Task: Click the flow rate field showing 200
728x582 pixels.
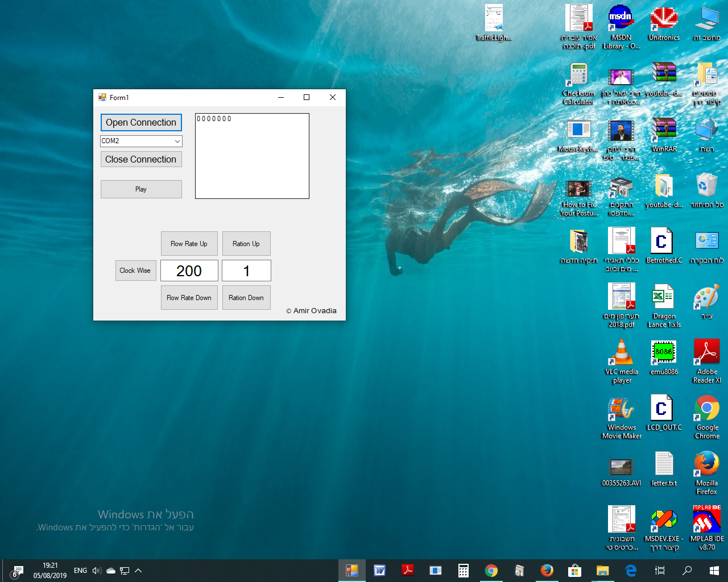Action: (x=189, y=271)
